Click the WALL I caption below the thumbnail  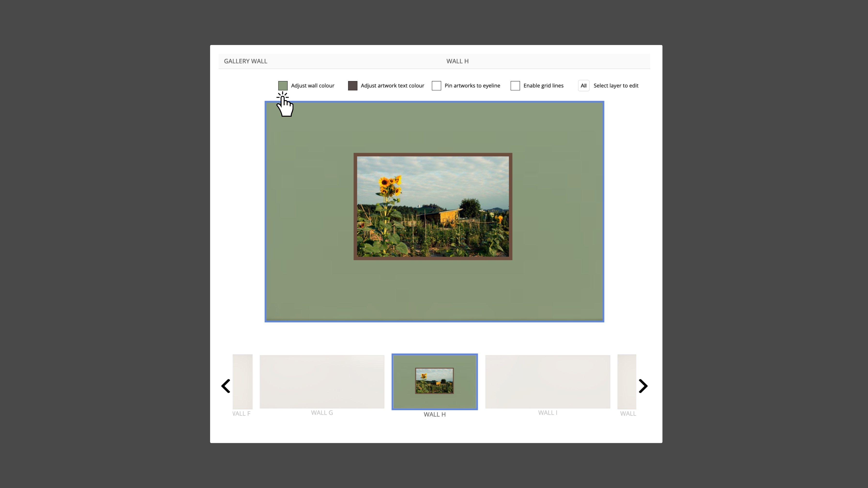548,412
